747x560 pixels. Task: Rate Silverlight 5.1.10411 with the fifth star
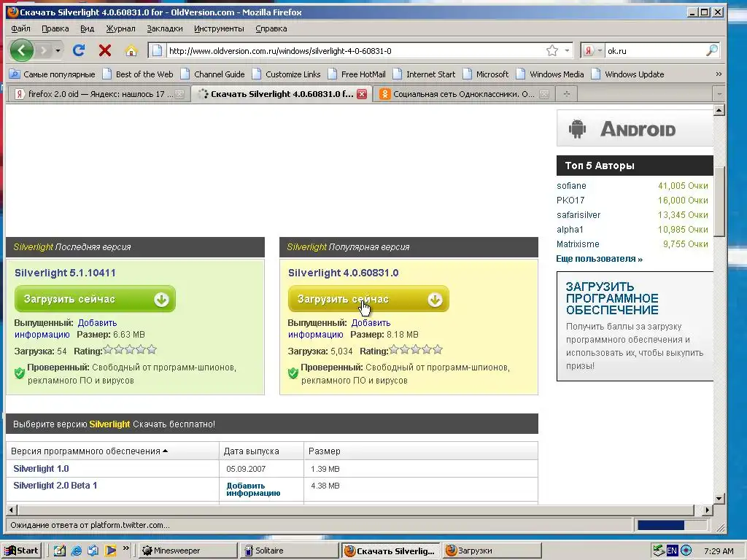(x=152, y=350)
